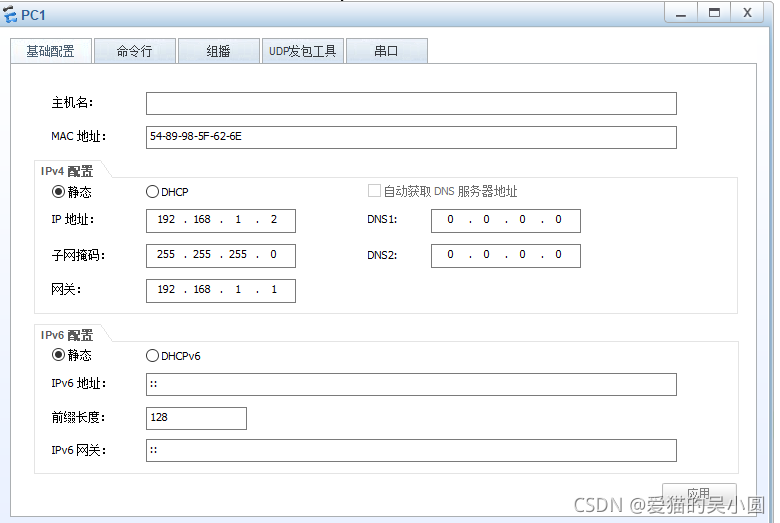Select the IPv4 静态 radio button
Viewport: 780px width, 523px height.
point(58,192)
